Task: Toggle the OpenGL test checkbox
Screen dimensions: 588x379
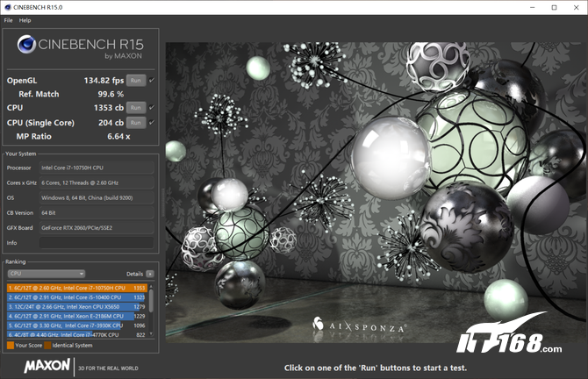Action: (x=152, y=81)
